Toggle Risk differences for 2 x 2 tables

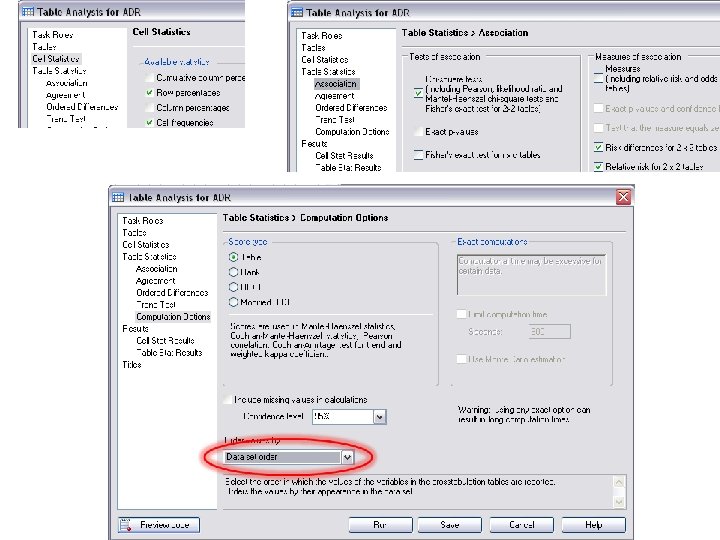pos(598,147)
